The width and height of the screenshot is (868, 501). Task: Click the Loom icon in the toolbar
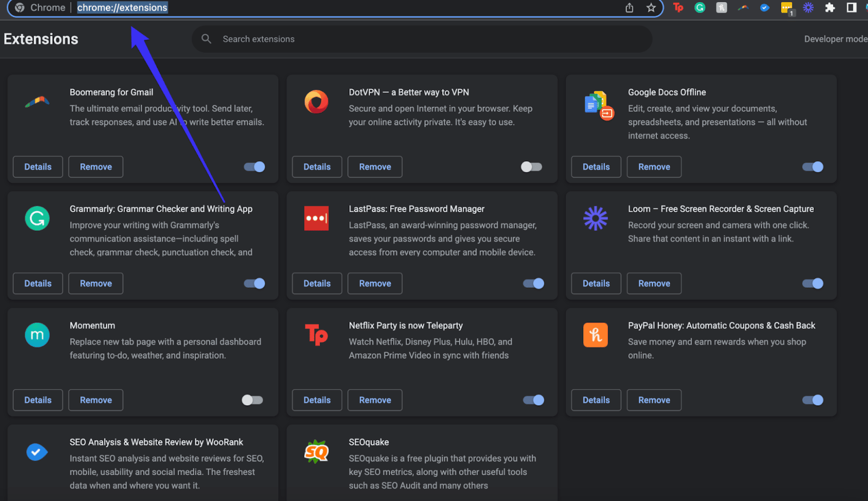pyautogui.click(x=808, y=8)
